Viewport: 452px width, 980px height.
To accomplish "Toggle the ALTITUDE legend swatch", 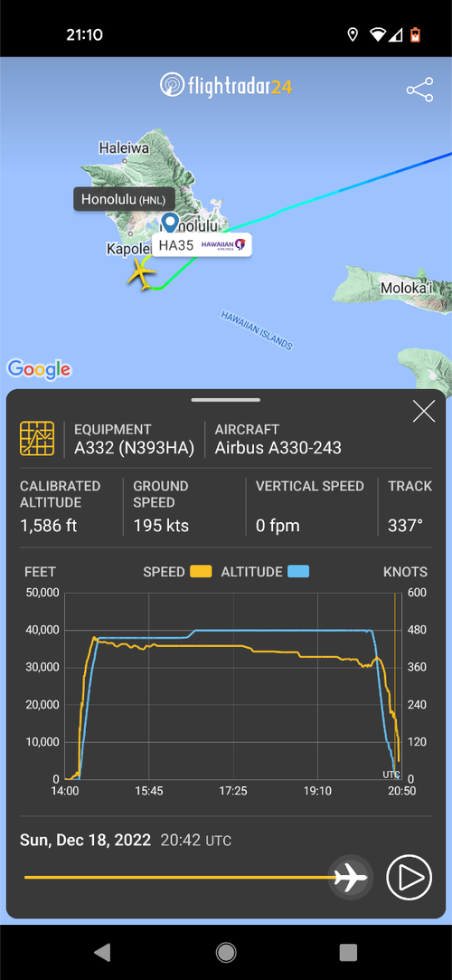I will click(x=298, y=571).
